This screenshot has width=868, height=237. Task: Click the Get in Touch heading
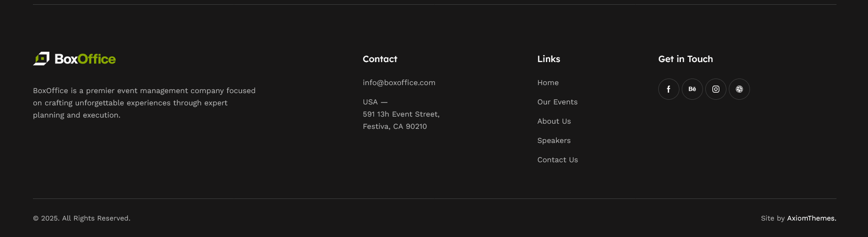click(x=686, y=59)
